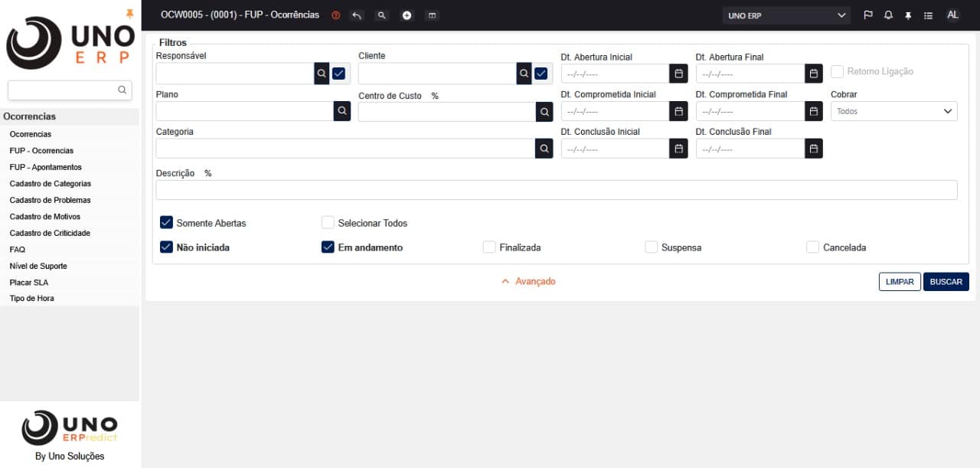Open FUP - Apontamentos in sidebar
Viewport: 980px width, 468px height.
pos(45,167)
